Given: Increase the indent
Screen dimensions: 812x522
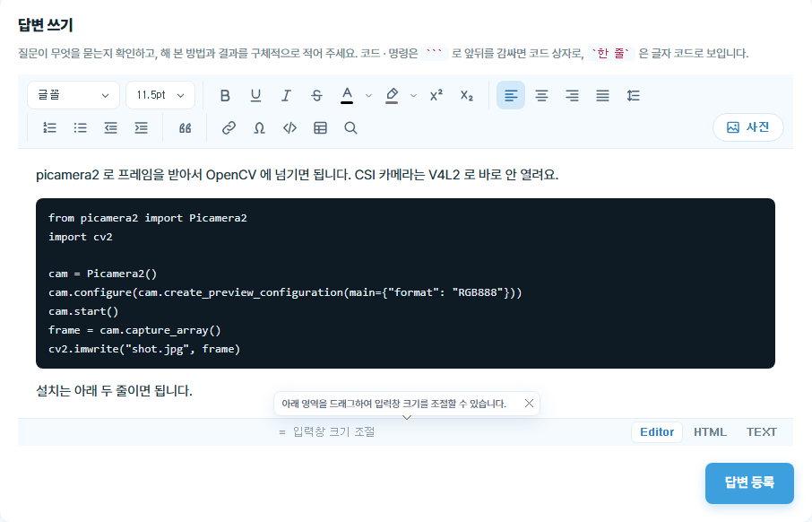Looking at the screenshot, I should 142,128.
